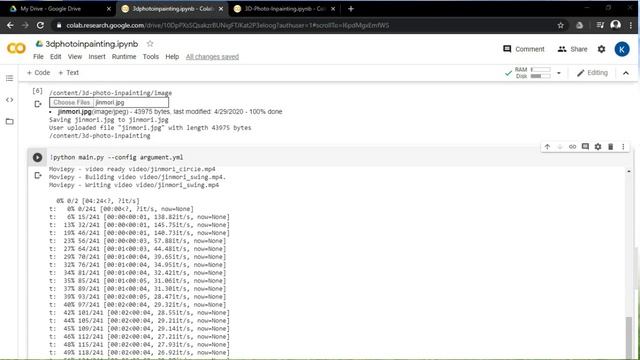
Task: Clear output of the main.py cell
Action: click(38, 176)
